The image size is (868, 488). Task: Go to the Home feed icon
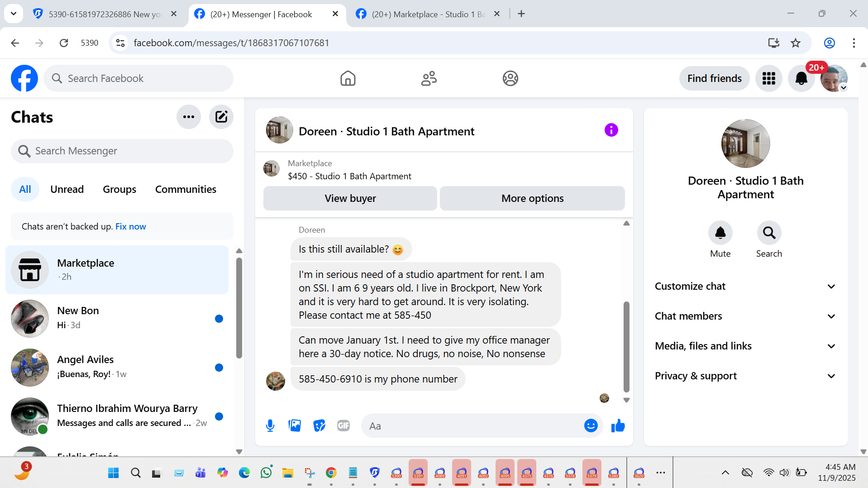pyautogui.click(x=348, y=78)
